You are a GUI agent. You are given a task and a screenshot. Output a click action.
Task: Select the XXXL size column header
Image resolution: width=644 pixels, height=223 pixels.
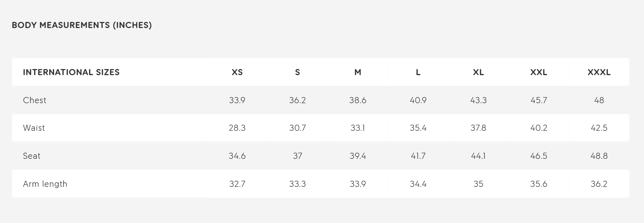pyautogui.click(x=599, y=72)
